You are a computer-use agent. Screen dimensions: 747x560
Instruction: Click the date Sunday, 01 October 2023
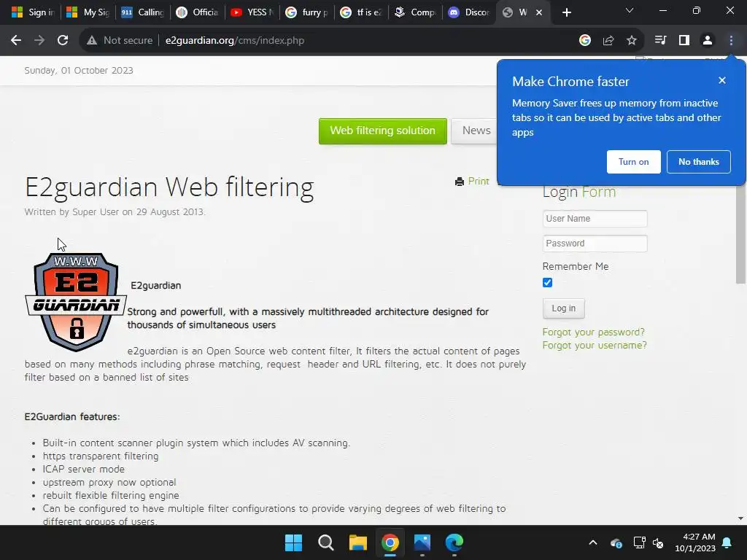click(x=79, y=71)
